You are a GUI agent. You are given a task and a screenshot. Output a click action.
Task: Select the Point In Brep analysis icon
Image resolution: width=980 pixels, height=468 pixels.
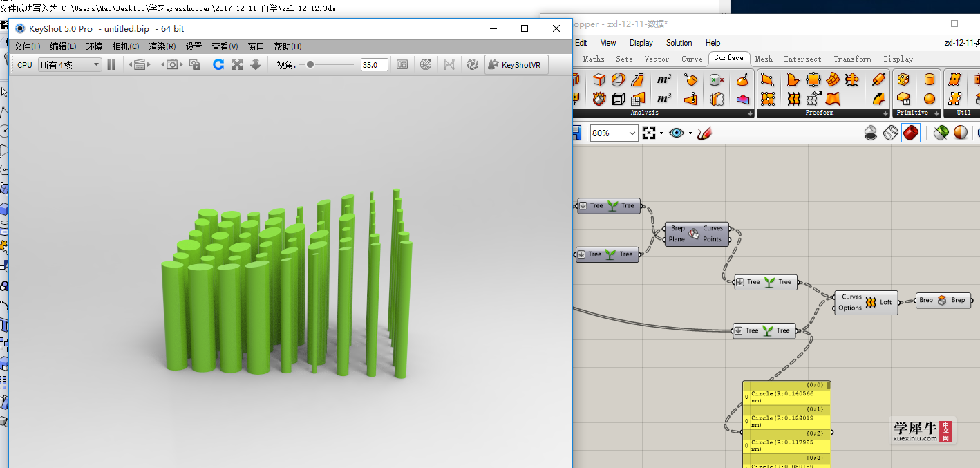pyautogui.click(x=717, y=79)
